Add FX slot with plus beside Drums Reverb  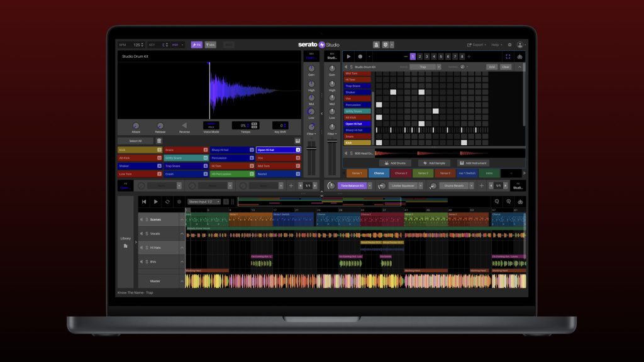click(x=482, y=185)
